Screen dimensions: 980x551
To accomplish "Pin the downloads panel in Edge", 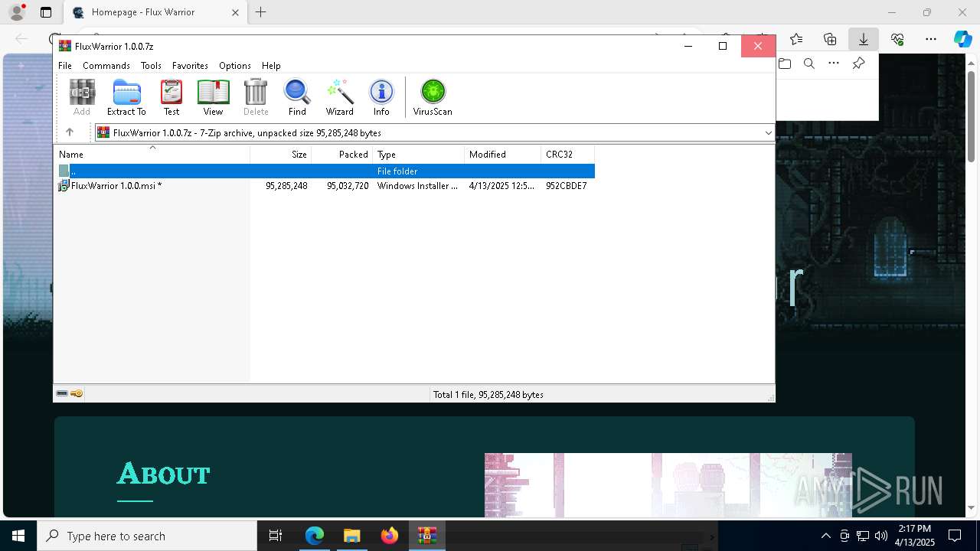I will 858,64.
